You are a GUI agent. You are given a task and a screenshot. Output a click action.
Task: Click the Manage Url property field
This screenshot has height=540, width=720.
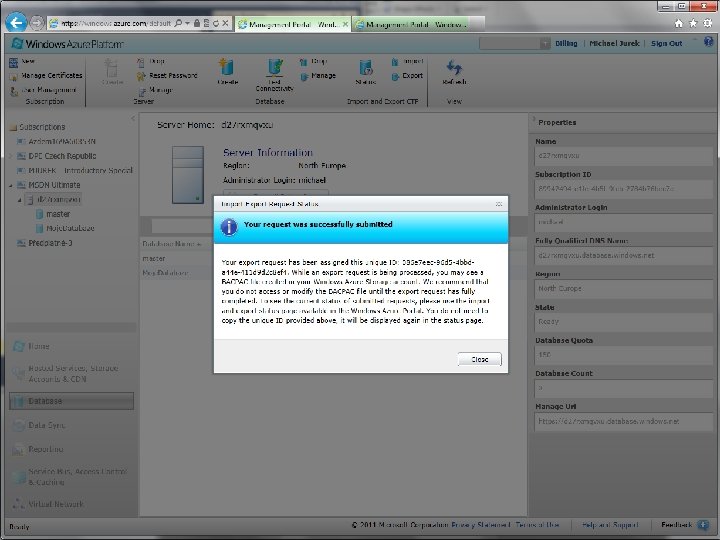pyautogui.click(x=623, y=421)
